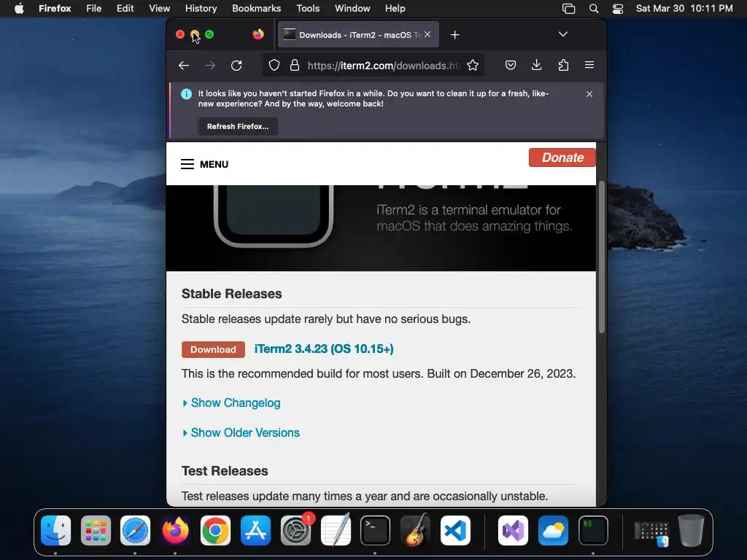Open the Trash from the Dock
747x560 pixels.
tap(691, 531)
